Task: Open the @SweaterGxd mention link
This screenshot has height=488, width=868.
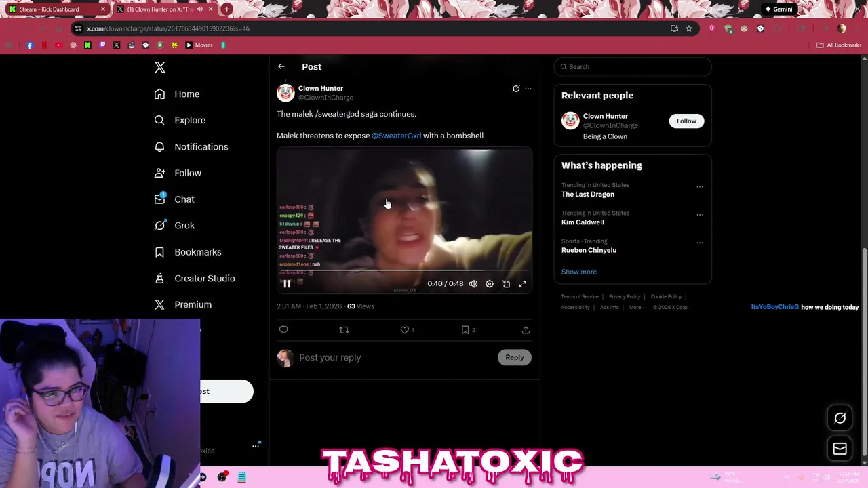Action: click(x=396, y=136)
